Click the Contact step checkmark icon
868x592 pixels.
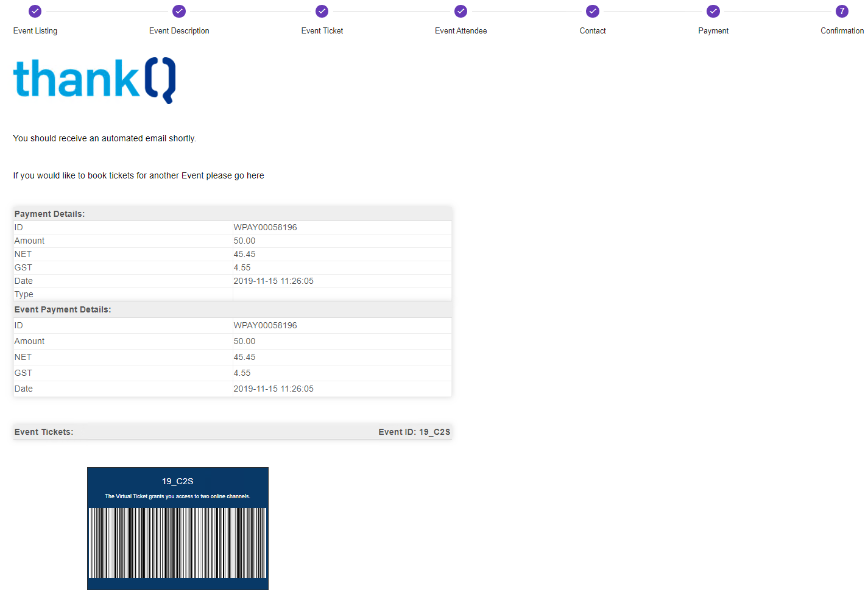pos(593,11)
